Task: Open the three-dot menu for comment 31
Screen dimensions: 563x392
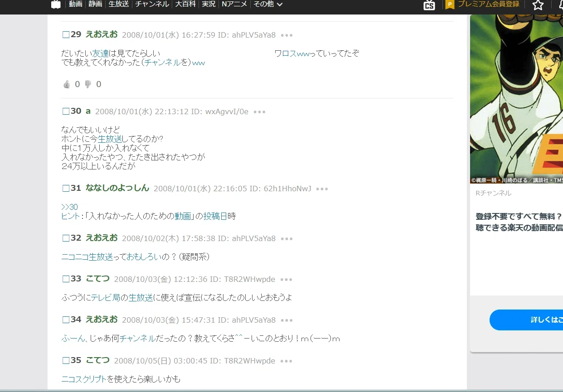Action: 322,189
